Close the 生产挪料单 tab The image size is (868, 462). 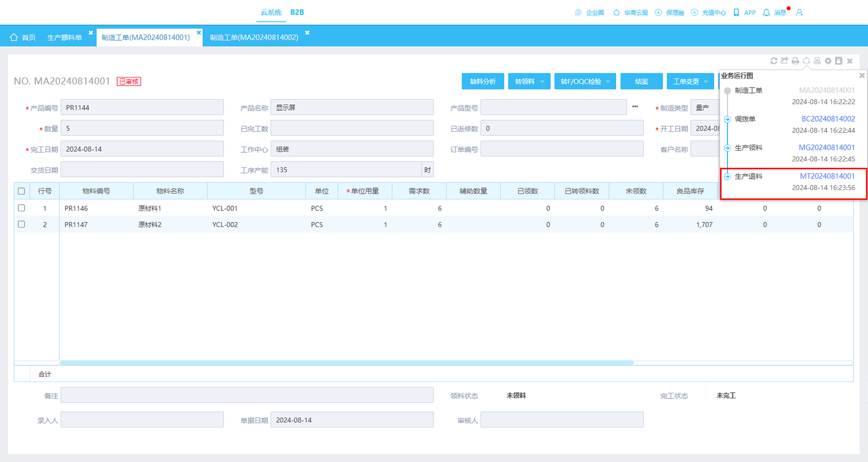(x=91, y=33)
